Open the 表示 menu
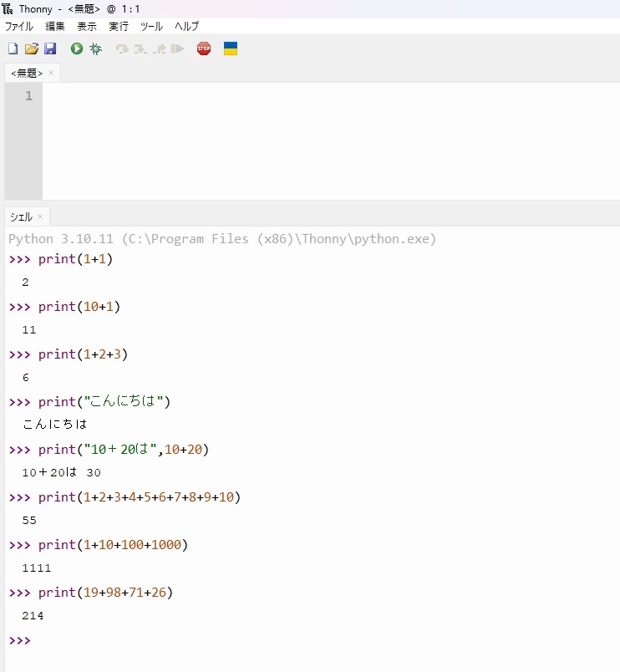This screenshot has width=620, height=672. (87, 26)
